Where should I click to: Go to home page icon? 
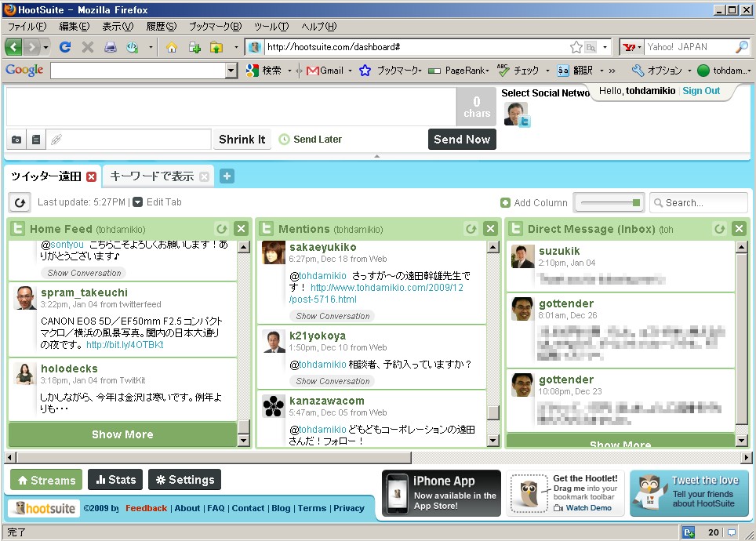172,47
